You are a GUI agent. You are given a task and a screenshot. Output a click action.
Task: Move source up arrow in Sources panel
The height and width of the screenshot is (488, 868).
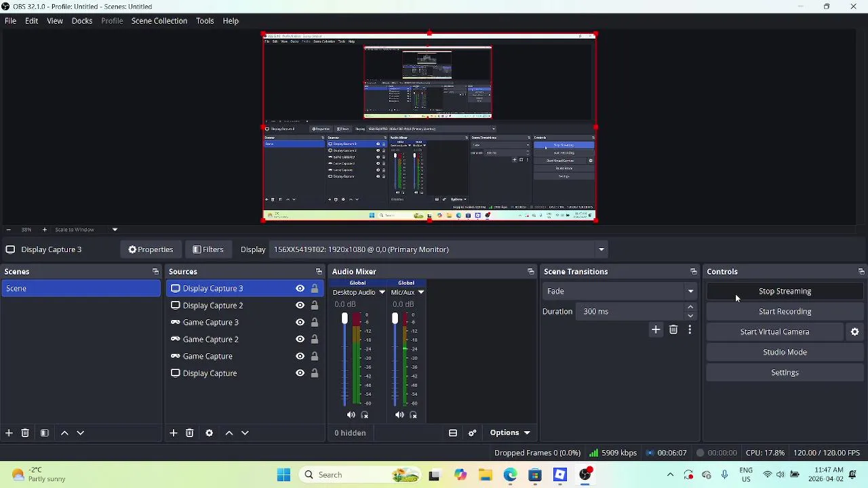tap(229, 433)
